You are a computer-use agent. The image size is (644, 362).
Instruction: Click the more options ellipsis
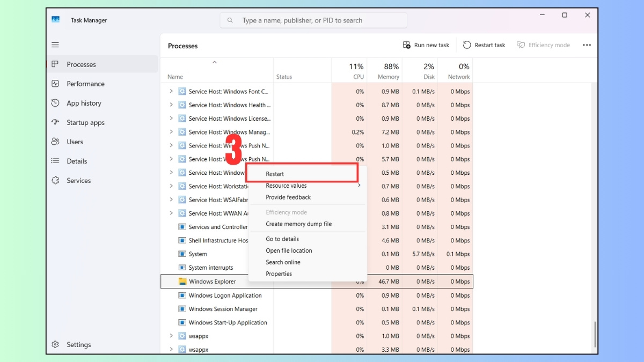[x=587, y=45]
